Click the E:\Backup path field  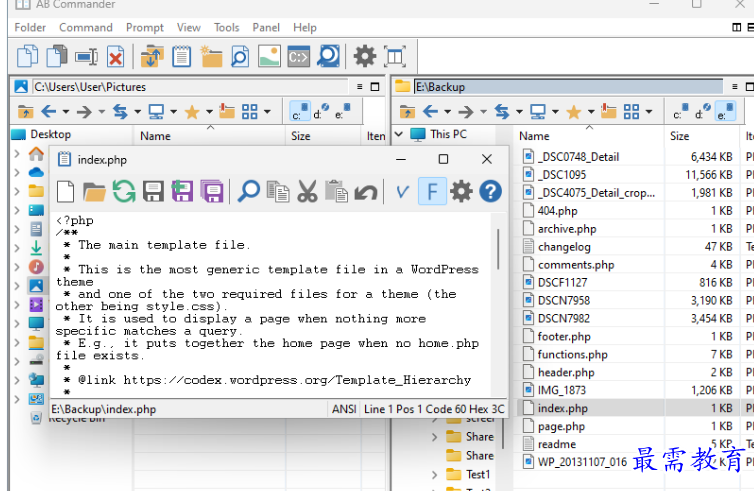568,87
